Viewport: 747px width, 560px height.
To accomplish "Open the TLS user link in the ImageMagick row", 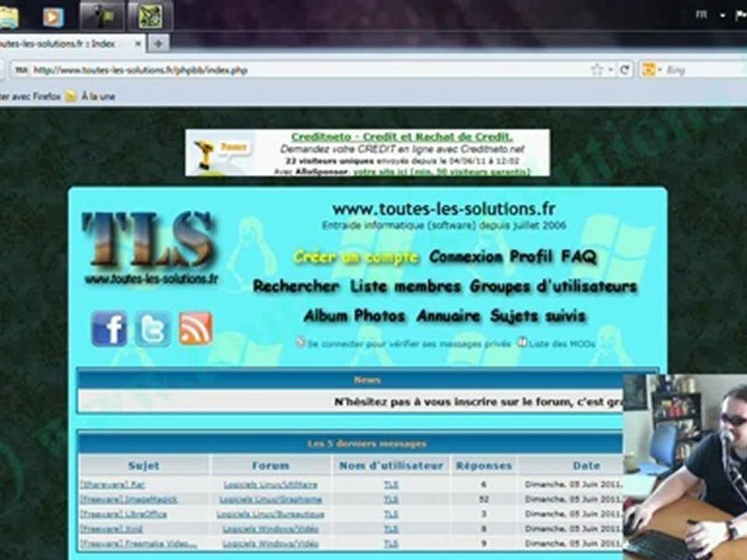I will [x=391, y=499].
